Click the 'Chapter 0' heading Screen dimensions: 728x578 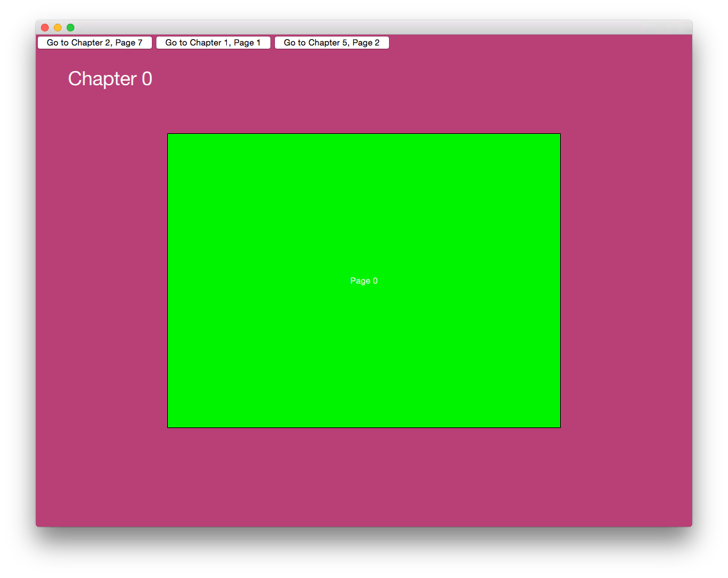click(x=110, y=79)
